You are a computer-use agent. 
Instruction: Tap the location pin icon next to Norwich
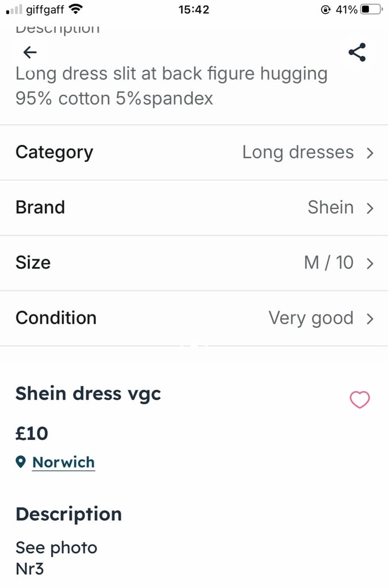click(21, 462)
